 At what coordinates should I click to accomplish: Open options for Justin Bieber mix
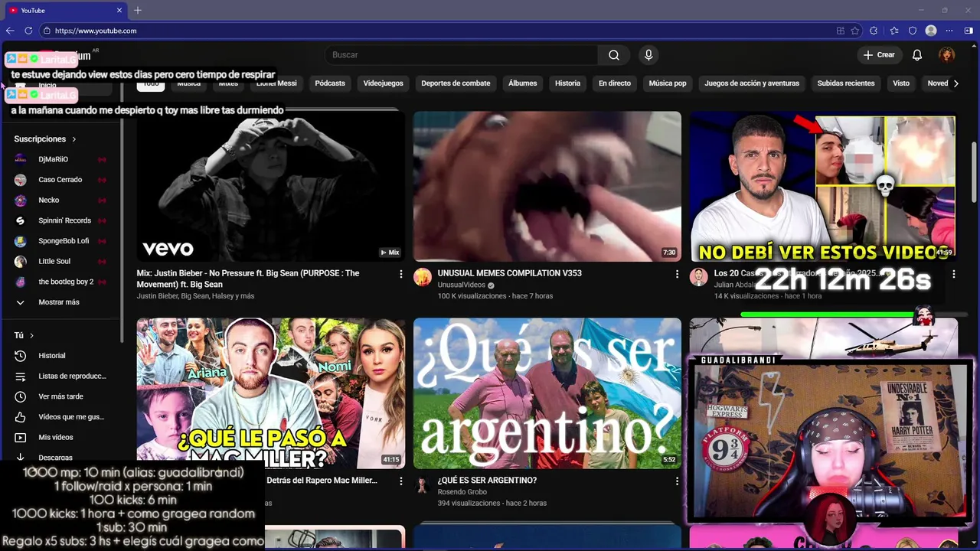coord(400,274)
